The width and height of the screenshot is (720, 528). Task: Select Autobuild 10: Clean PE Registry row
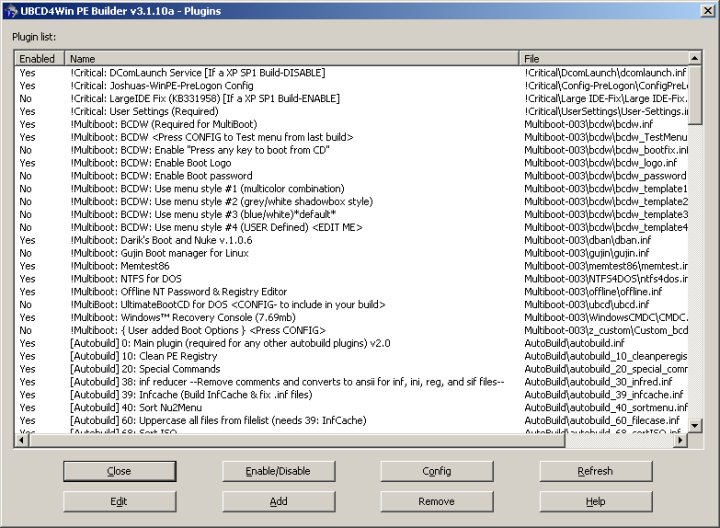351,356
